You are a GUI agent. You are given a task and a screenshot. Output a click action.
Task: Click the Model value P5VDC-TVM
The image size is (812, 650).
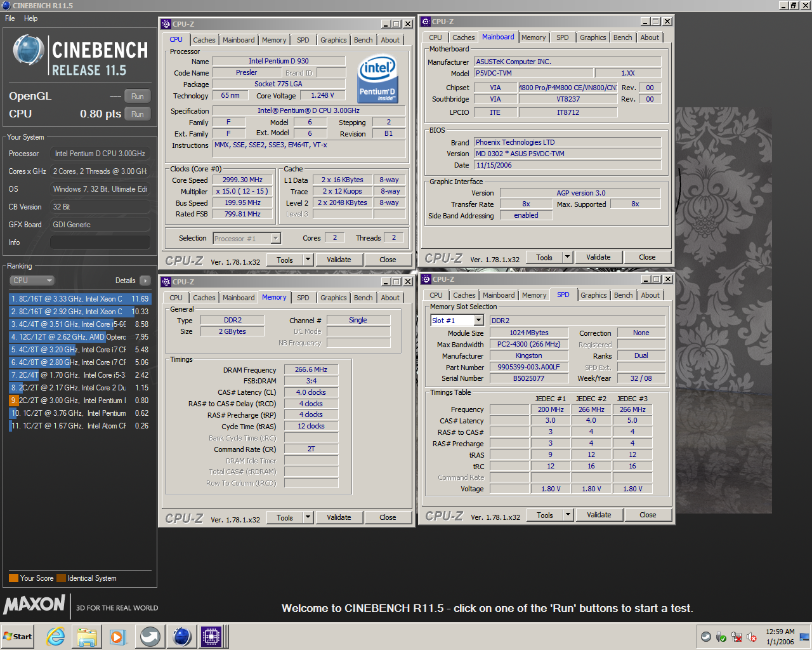[534, 73]
